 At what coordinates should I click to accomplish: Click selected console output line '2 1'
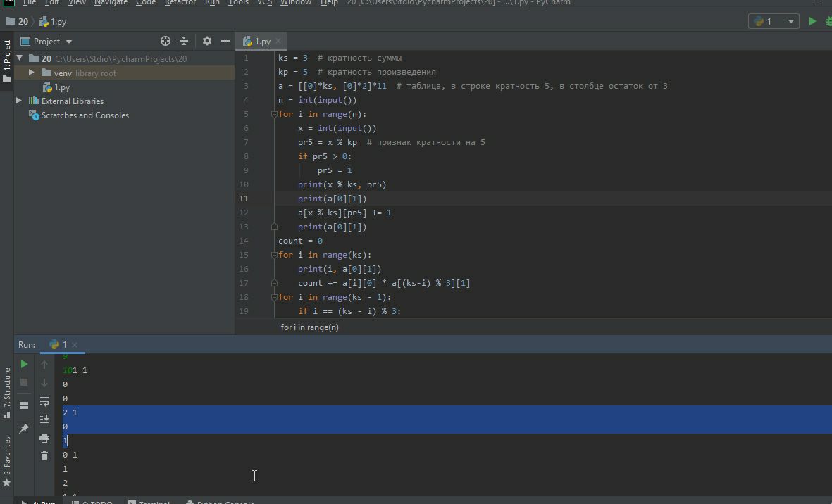70,412
